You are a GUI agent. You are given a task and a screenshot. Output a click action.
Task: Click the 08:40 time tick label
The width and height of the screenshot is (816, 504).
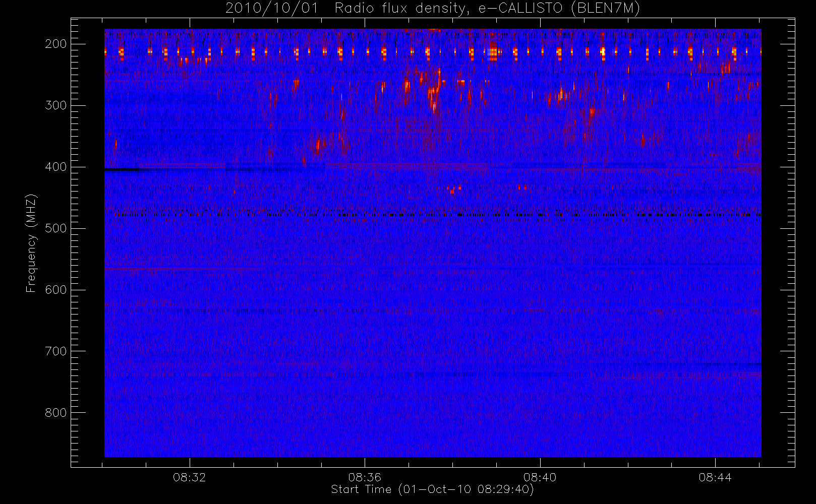pos(540,477)
